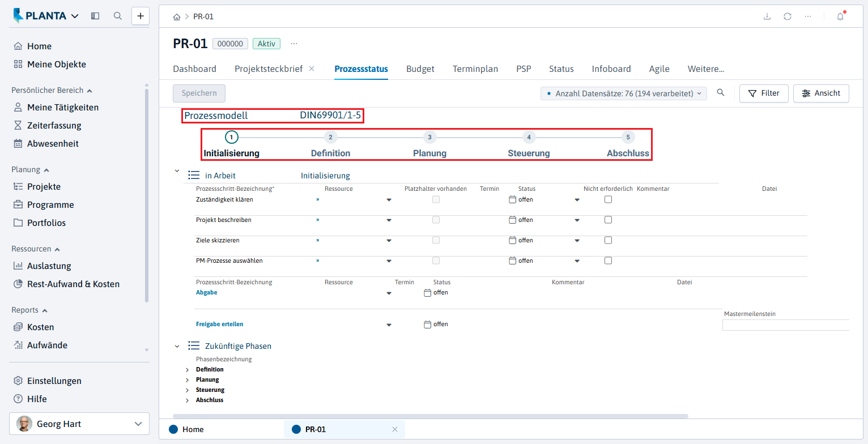Collapse the in Arbeit section
The height and width of the screenshot is (444, 868).
(x=177, y=170)
